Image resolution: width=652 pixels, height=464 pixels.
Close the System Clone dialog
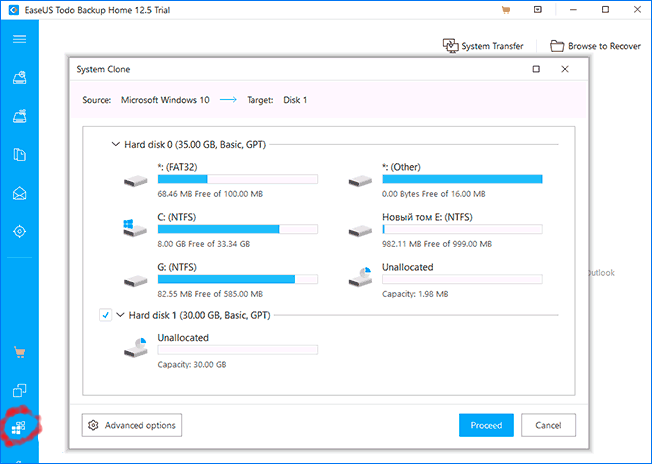[x=565, y=69]
